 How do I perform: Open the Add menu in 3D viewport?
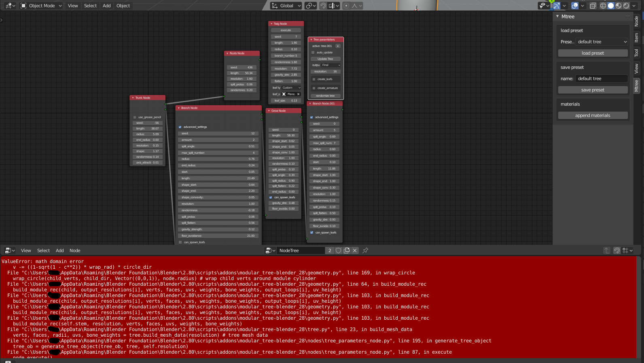pos(106,6)
